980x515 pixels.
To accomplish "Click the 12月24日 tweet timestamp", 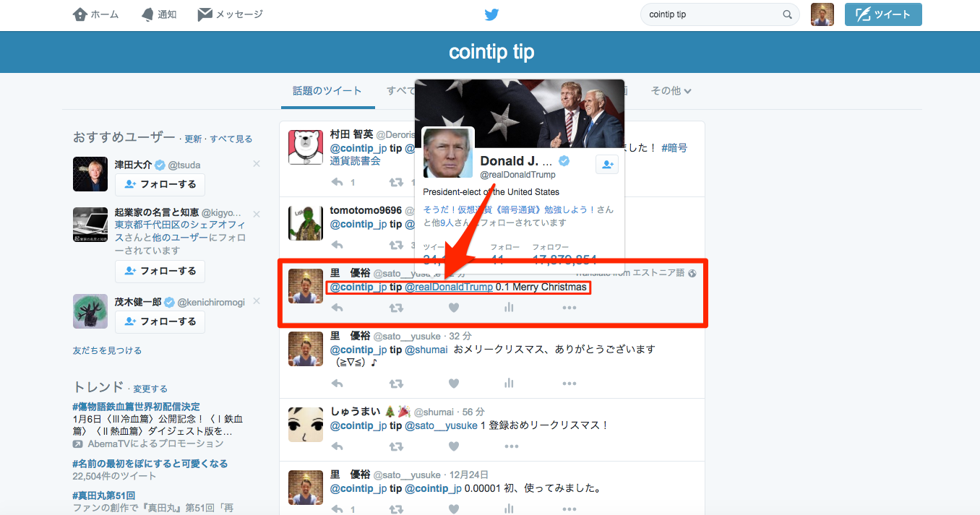I will pos(470,475).
